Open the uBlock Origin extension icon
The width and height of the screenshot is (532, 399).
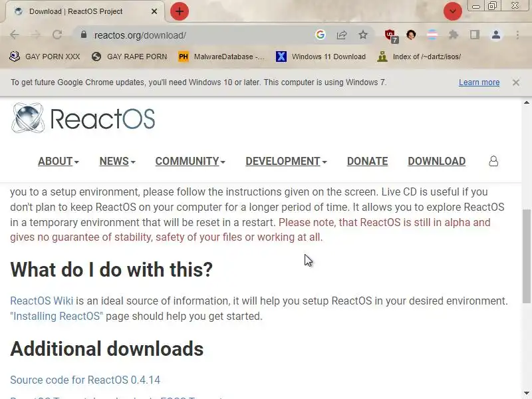point(391,35)
